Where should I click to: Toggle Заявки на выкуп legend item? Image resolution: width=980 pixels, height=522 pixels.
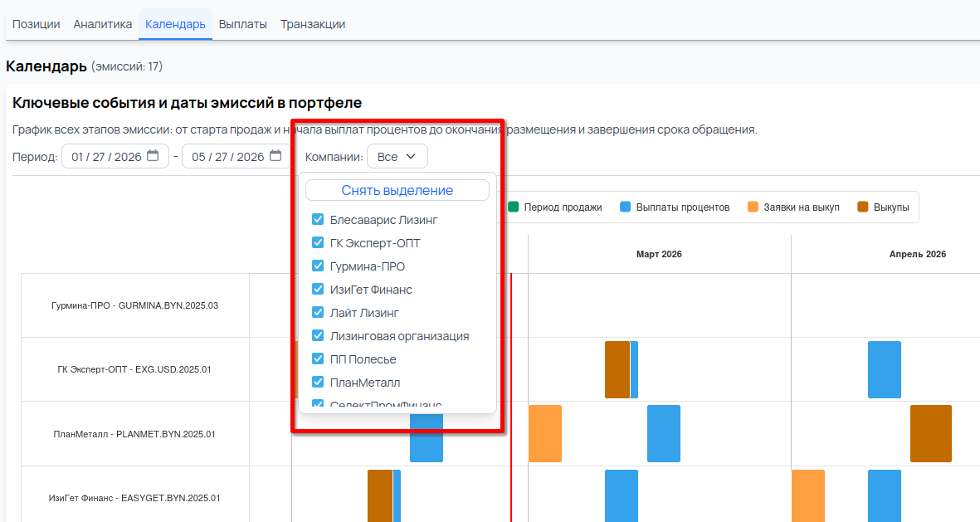click(793, 207)
